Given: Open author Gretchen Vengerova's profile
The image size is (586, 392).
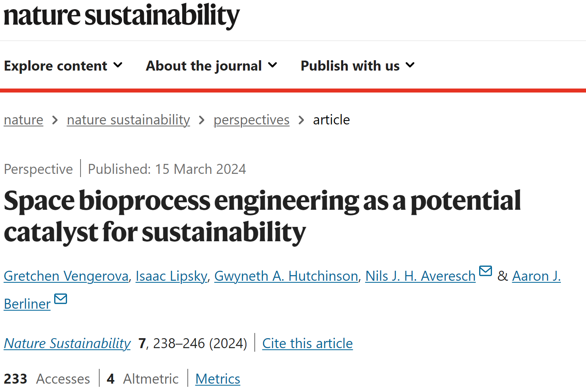Looking at the screenshot, I should tap(66, 276).
